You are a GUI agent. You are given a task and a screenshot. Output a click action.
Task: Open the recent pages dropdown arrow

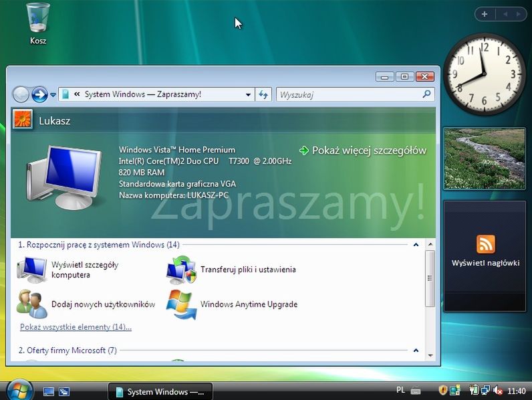click(x=53, y=95)
